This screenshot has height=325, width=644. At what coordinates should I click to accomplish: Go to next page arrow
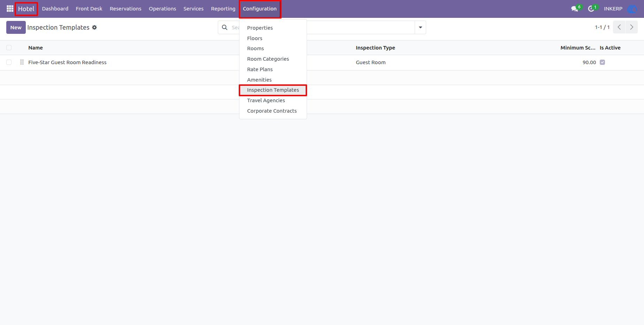[631, 27]
